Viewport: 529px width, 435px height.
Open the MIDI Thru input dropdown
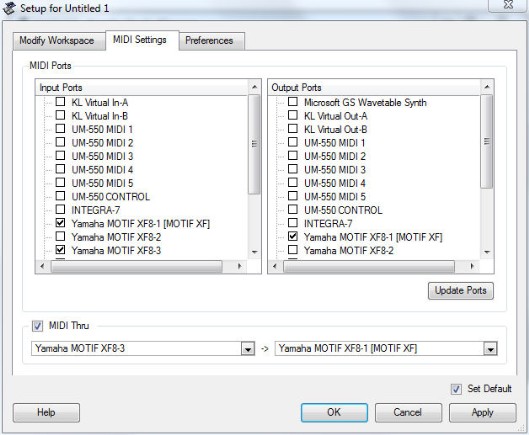coord(248,349)
